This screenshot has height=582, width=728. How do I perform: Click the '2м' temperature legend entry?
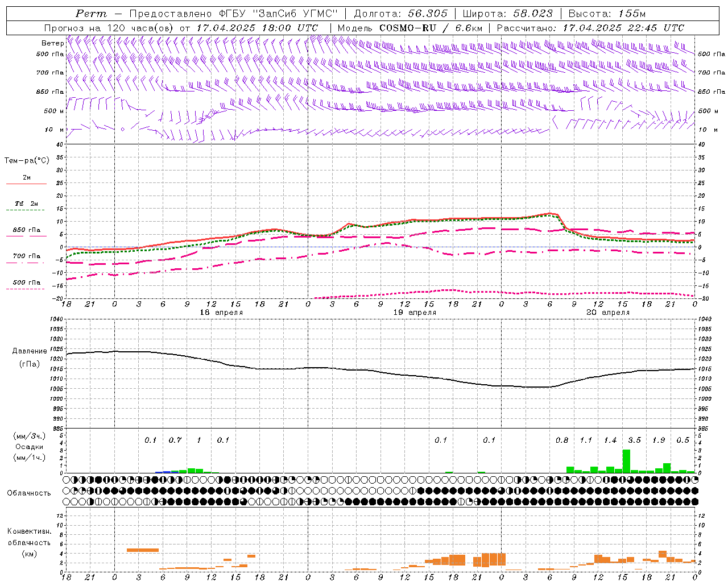click(x=27, y=177)
